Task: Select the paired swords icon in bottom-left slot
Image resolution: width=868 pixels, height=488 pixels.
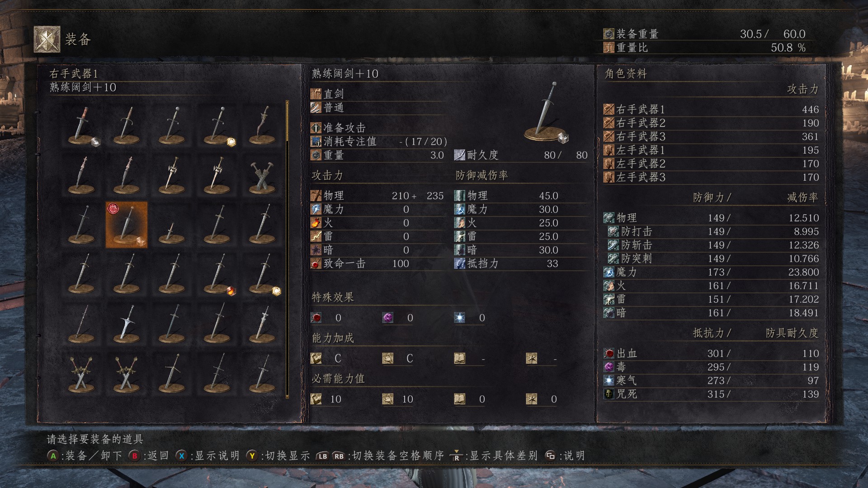Action: (x=81, y=373)
